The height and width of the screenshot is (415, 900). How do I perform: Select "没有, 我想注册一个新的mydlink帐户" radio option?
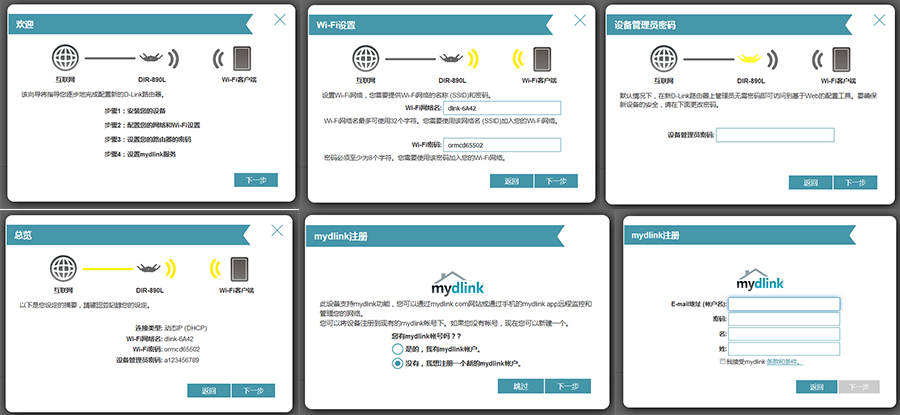[397, 364]
